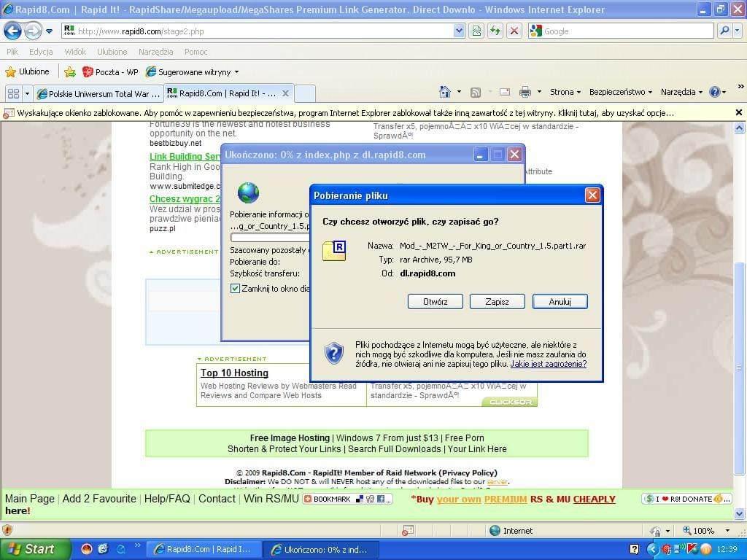Click the popup blocked information bar message
This screenshot has height=560, width=747.
coord(345,113)
